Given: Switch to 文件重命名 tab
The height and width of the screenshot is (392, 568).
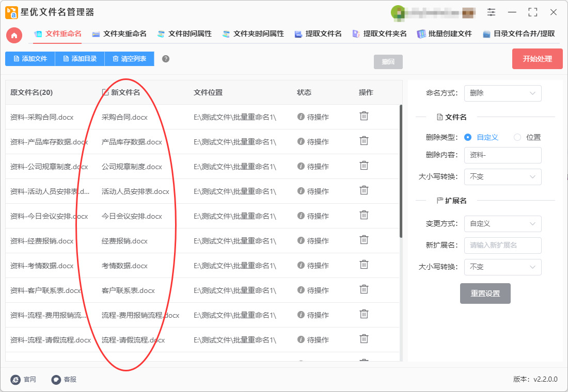Looking at the screenshot, I should [x=58, y=34].
